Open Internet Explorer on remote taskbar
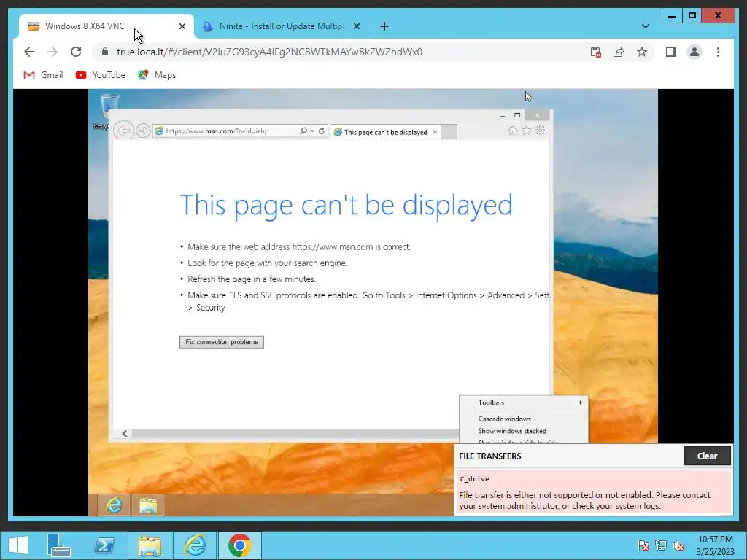 point(114,505)
